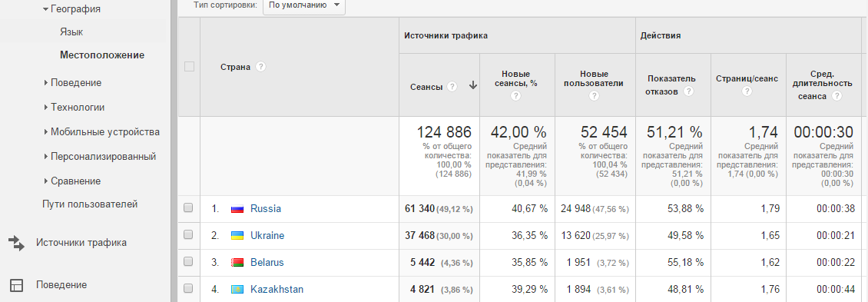This screenshot has height=302, width=868.
Task: Open help icon beside Сред. длительность сеанса
Action: (837, 96)
